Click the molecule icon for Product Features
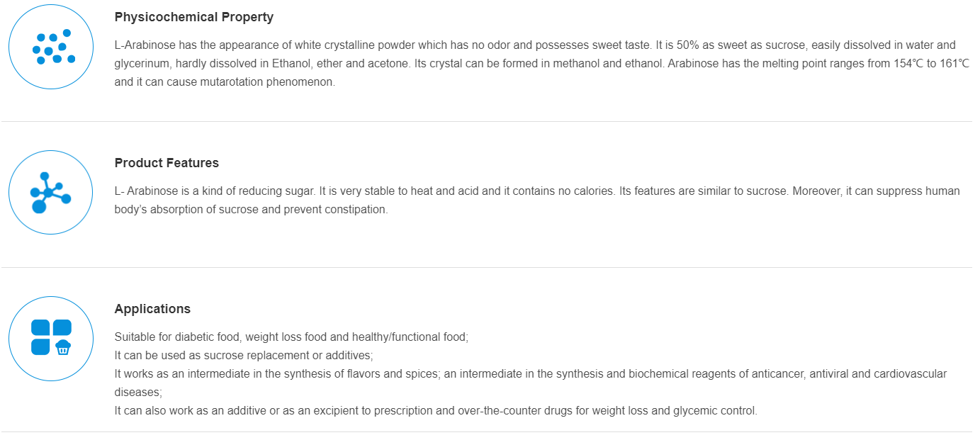 pos(51,193)
